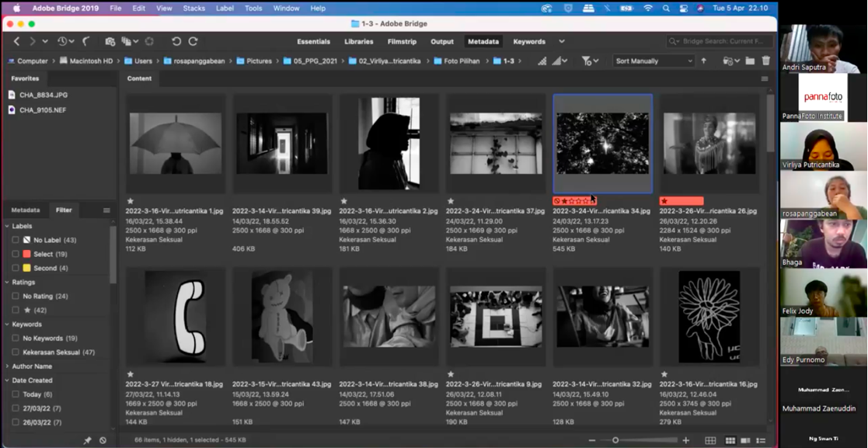Collapse the Keywords filter section
Viewport: 868px width, 448px height.
[x=7, y=324]
